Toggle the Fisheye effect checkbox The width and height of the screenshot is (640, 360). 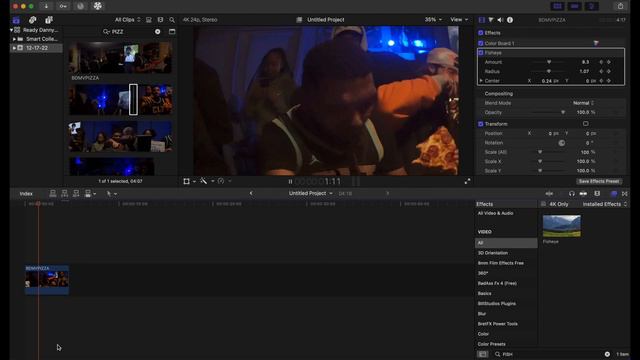pos(480,53)
